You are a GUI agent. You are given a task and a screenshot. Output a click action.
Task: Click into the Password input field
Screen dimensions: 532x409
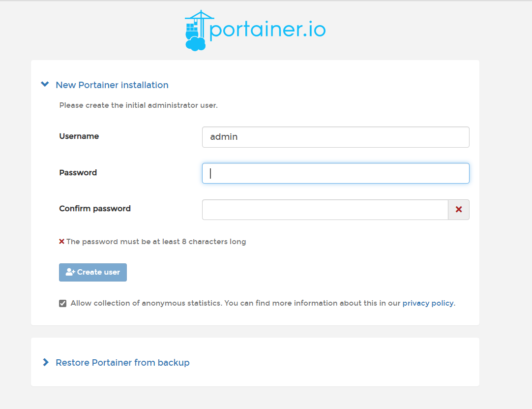[x=335, y=173]
